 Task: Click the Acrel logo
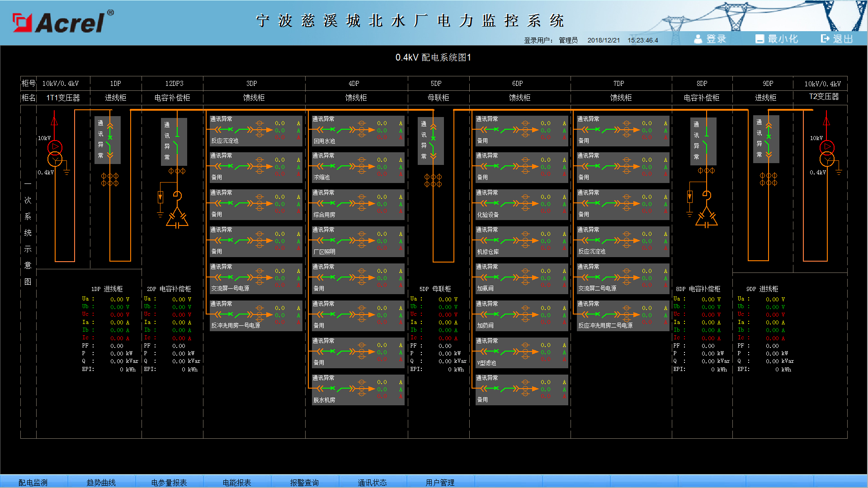pyautogui.click(x=63, y=22)
